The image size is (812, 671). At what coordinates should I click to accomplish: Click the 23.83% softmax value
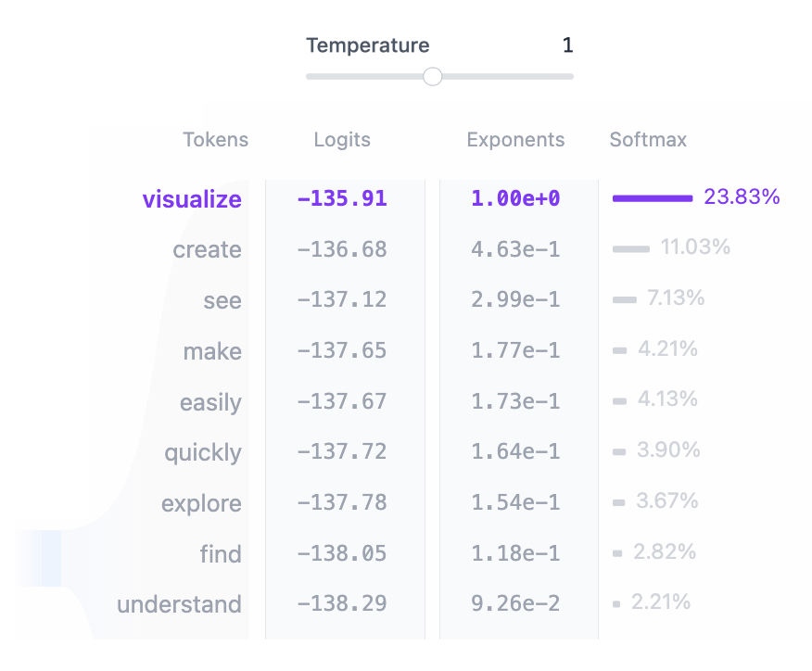742,196
